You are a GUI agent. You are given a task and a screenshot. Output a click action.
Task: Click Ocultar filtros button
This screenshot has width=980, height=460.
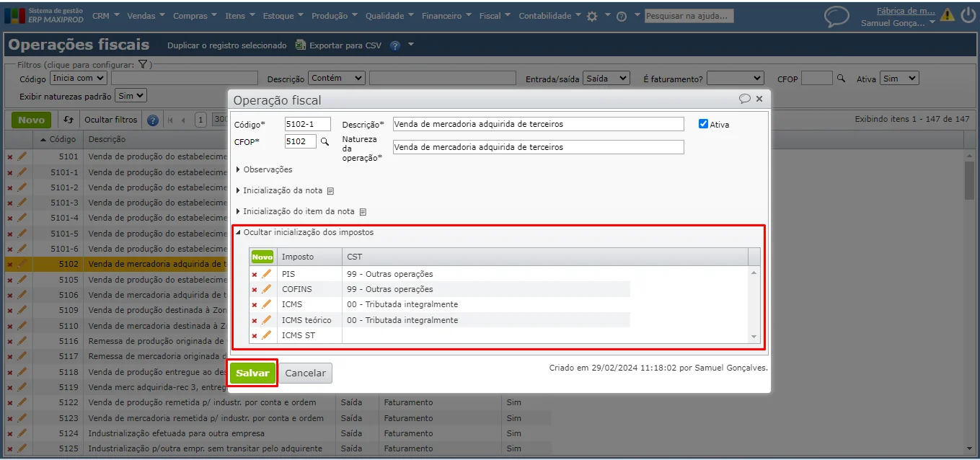(110, 120)
